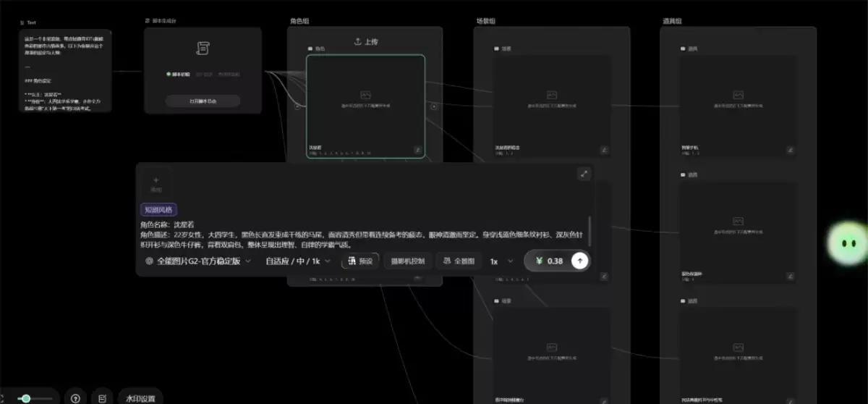Click the 角色组 group title
Image resolution: width=868 pixels, height=404 pixels.
pos(300,21)
